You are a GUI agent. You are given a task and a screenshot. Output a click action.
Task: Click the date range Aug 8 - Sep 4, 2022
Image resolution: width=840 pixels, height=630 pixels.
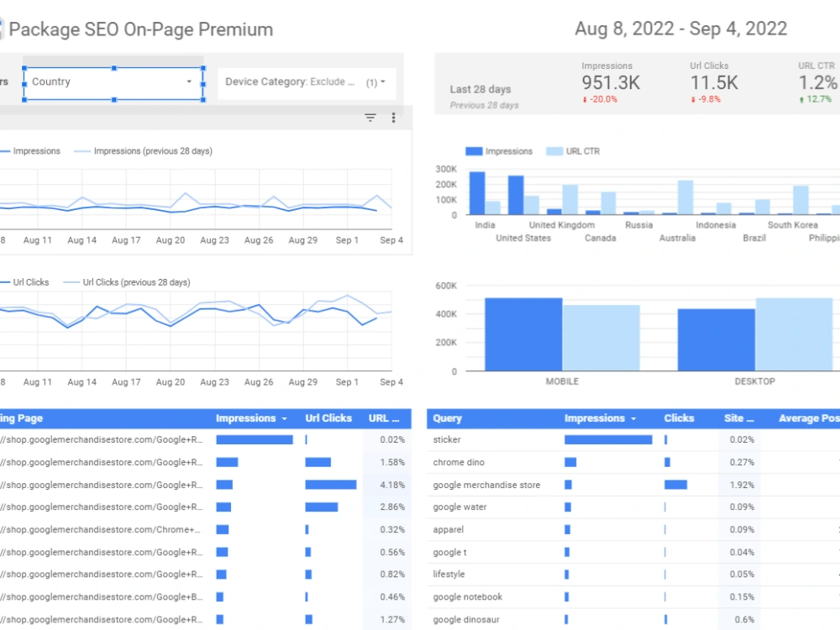point(681,29)
